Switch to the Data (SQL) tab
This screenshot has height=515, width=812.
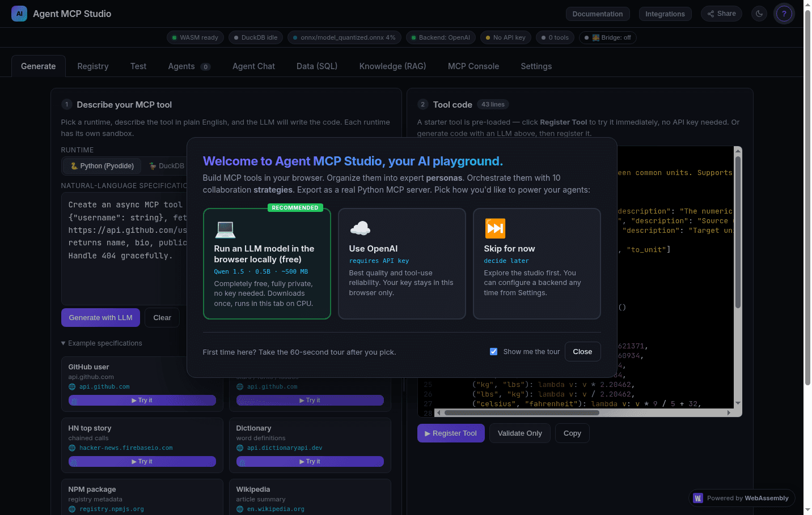pyautogui.click(x=317, y=66)
